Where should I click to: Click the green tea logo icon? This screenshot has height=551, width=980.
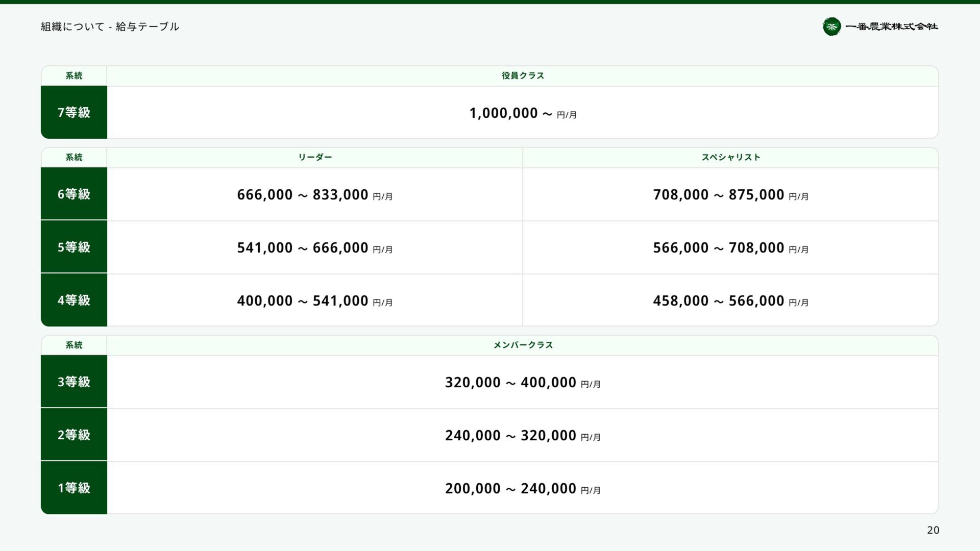pyautogui.click(x=831, y=27)
